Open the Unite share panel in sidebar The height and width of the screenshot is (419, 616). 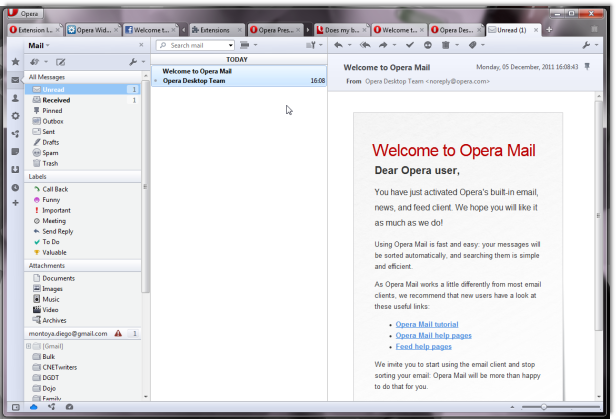tap(15, 134)
